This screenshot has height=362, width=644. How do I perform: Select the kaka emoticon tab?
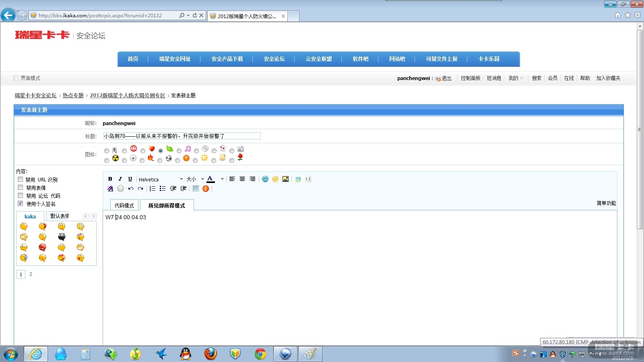pos(30,216)
